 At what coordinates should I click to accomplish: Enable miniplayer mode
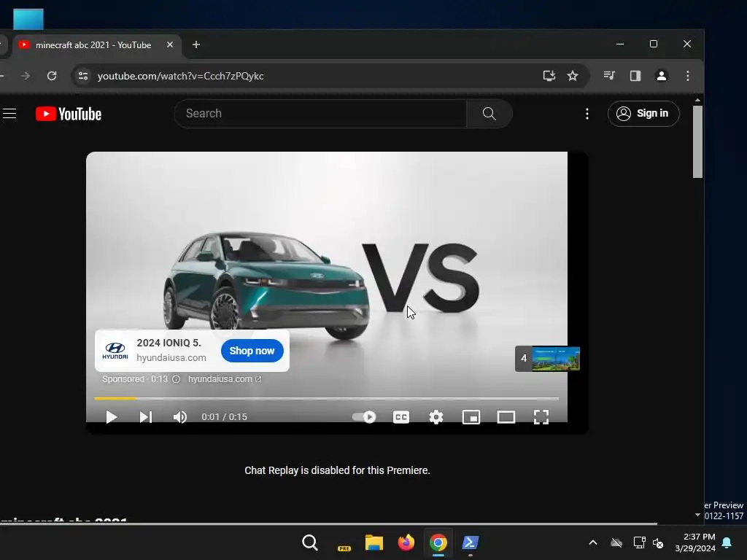pos(471,417)
